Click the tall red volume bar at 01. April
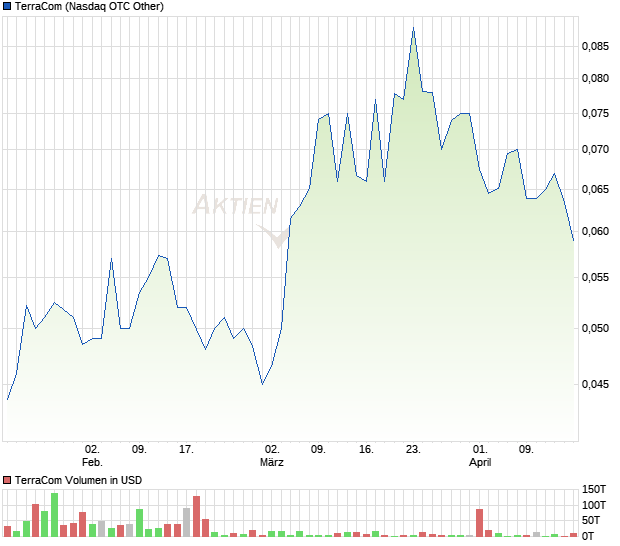The image size is (620, 546). tap(480, 523)
